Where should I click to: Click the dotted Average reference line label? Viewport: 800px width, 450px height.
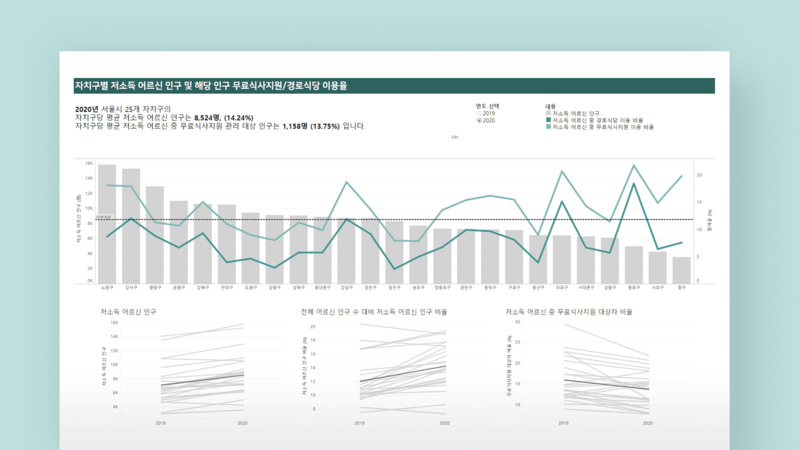click(103, 216)
